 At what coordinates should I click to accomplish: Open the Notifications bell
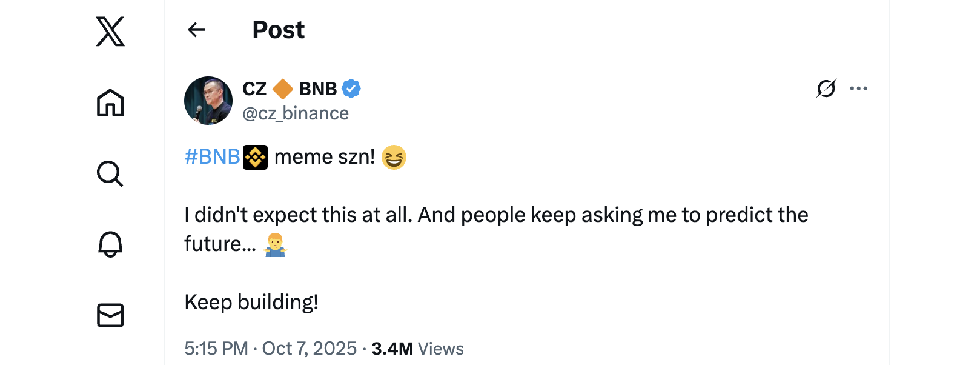pos(110,244)
